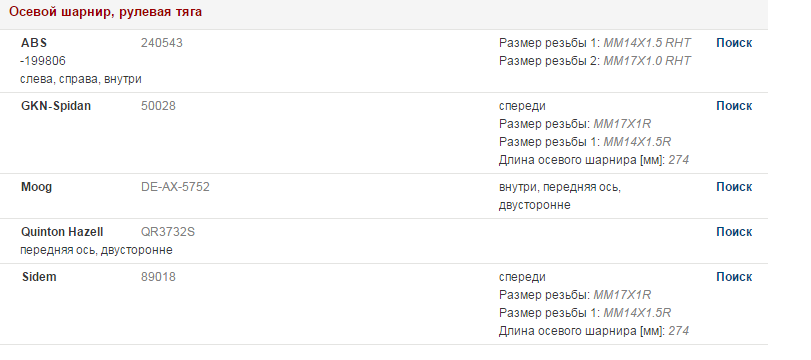Click part number QR3732S
Viewport: 811px width, 360px height.
pos(168,232)
